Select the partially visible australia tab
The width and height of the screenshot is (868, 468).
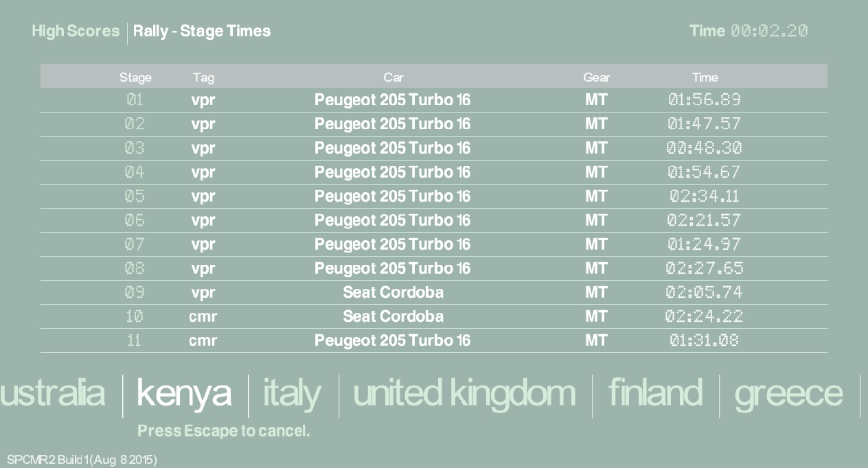click(52, 393)
